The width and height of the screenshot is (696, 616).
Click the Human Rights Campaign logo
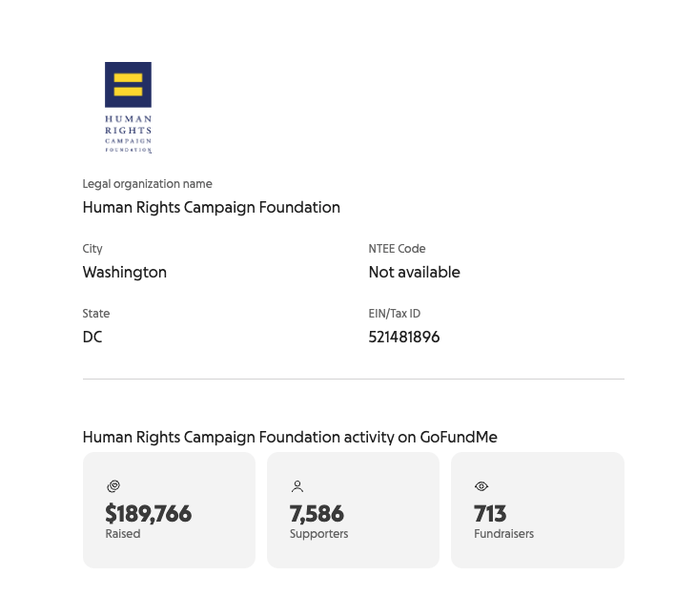[x=128, y=107]
